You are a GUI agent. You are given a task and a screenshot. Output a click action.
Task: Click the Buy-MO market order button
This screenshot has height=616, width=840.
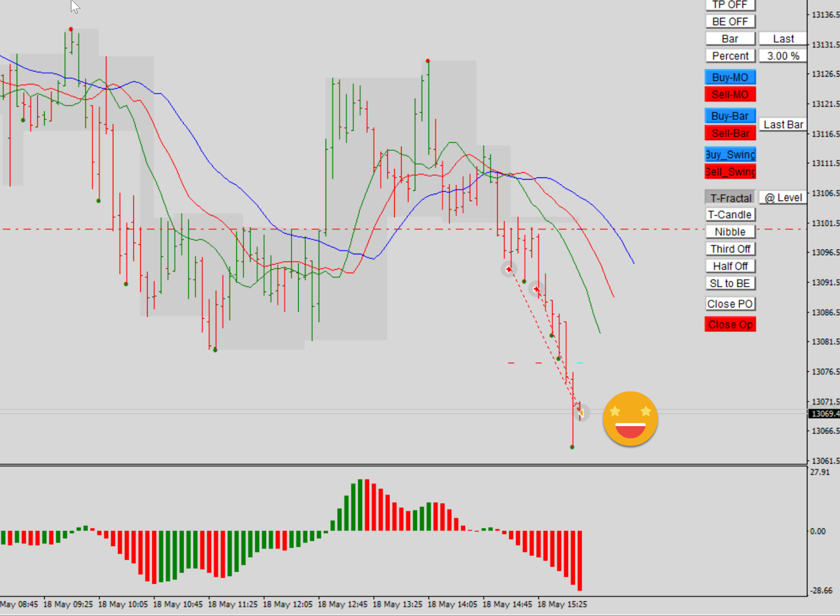click(730, 77)
